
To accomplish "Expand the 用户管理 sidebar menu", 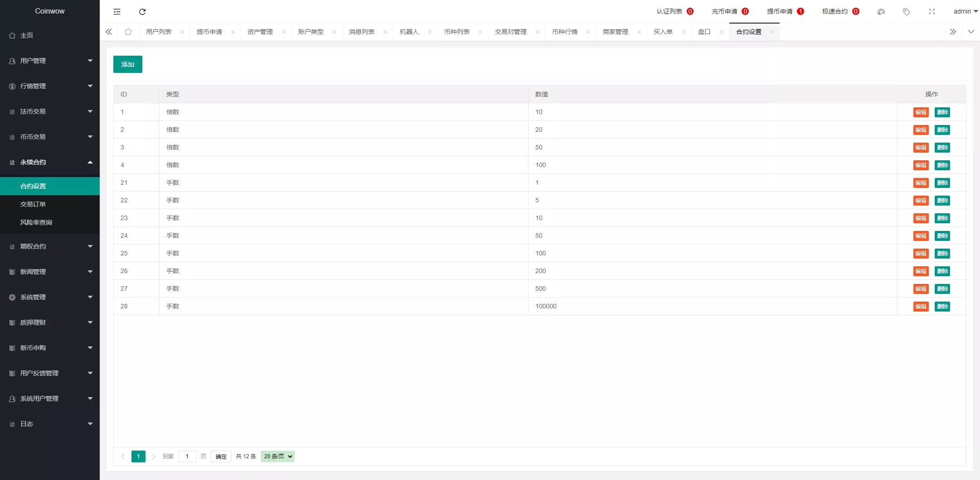I will tap(50, 61).
